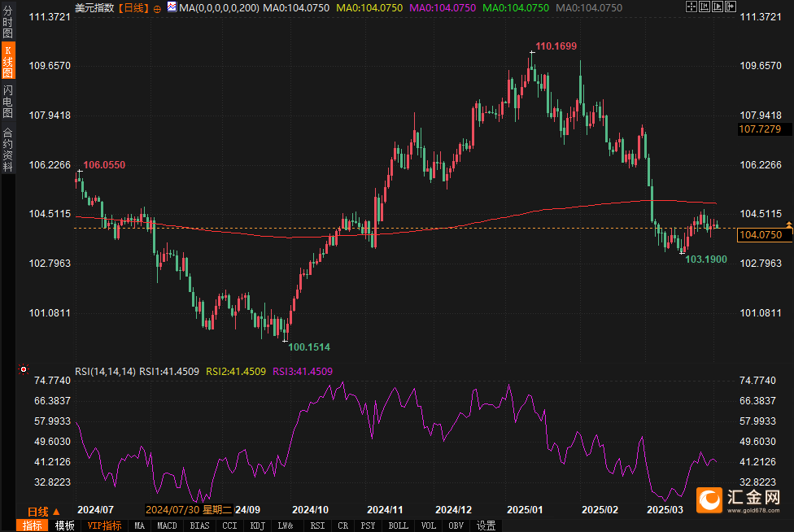
Task: Select the VOL indicator button
Action: tap(429, 525)
